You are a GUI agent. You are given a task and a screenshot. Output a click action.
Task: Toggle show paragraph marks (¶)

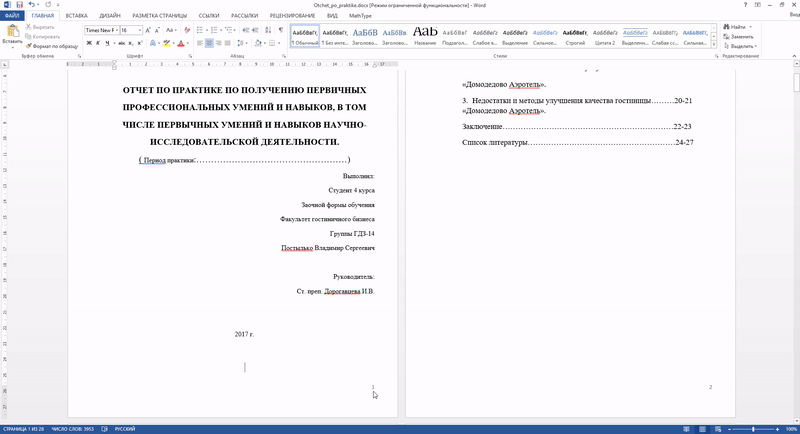click(281, 30)
